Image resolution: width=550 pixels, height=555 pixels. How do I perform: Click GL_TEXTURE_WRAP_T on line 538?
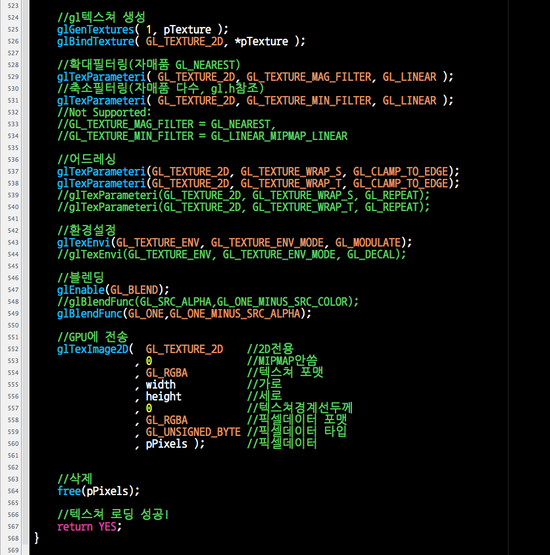(291, 183)
